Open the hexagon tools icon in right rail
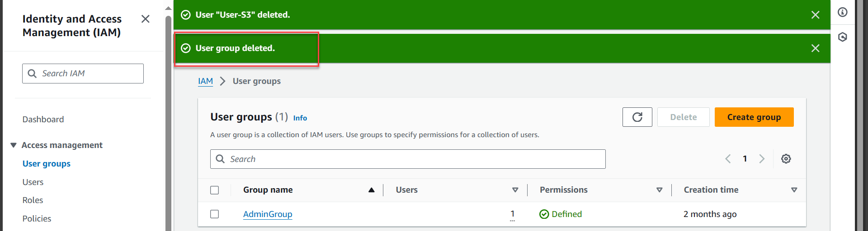The image size is (868, 231). click(843, 37)
